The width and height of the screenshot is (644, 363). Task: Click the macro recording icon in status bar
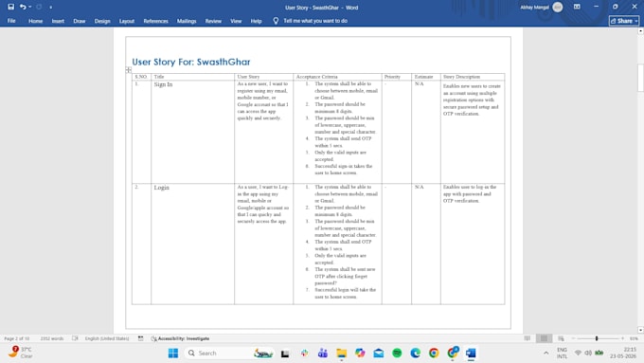[x=140, y=338]
